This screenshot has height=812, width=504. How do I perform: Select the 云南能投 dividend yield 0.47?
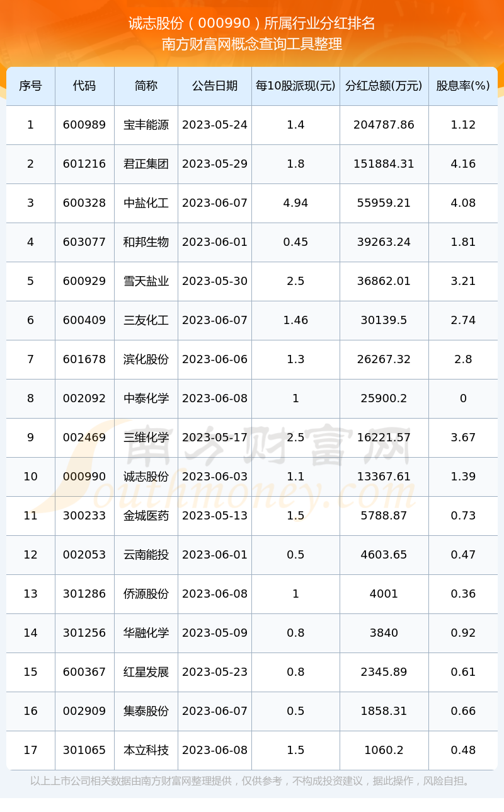463,555
